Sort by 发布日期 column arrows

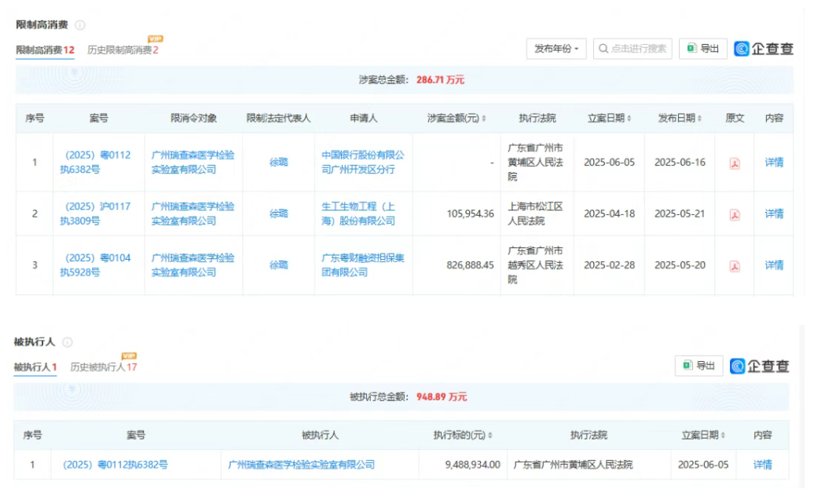tap(700, 119)
